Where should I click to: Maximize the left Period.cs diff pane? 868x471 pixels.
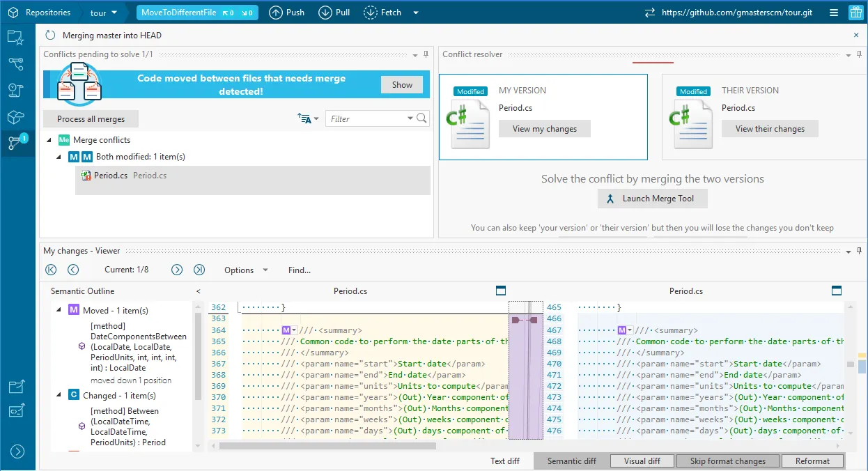pos(500,291)
